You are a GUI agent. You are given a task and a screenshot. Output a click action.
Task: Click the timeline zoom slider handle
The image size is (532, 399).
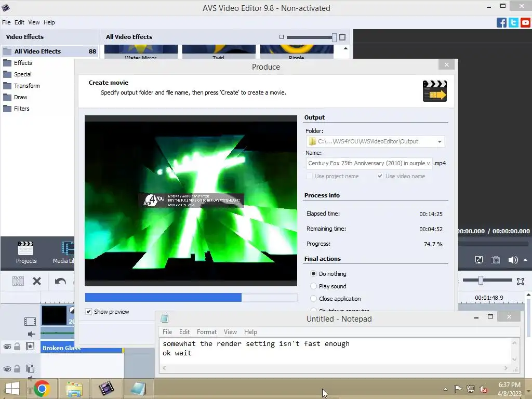[481, 280]
